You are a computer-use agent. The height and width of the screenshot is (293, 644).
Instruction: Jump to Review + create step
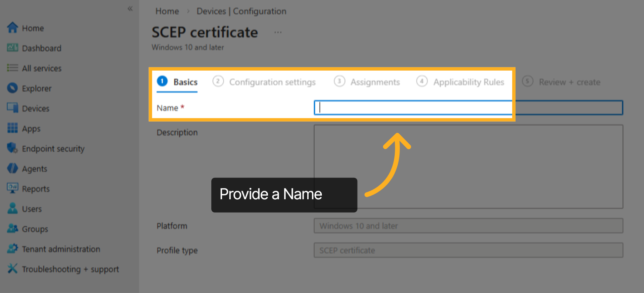point(561,82)
